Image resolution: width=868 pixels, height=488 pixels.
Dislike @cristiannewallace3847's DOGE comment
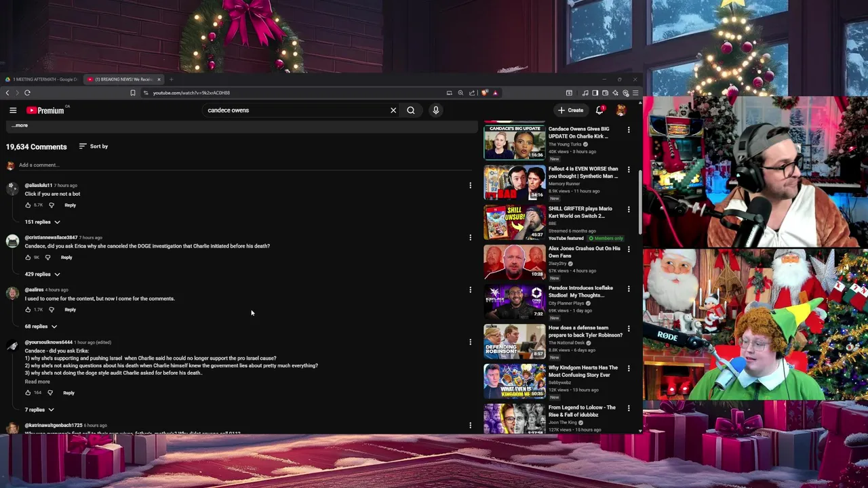(x=47, y=258)
